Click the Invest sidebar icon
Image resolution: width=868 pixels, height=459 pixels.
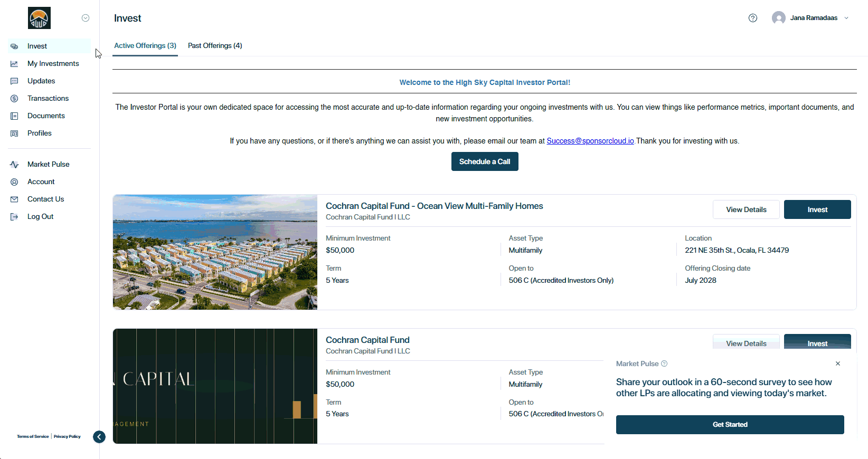tap(14, 46)
